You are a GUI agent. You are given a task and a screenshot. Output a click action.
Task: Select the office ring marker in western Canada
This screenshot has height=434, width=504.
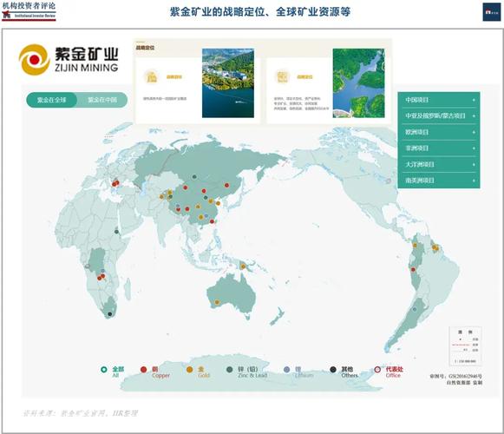coord(389,181)
